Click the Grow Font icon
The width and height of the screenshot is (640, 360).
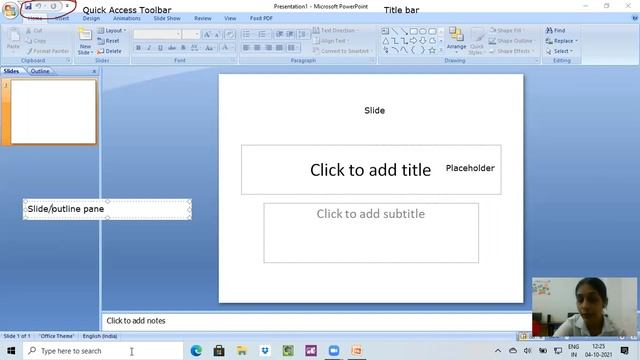coord(207,35)
